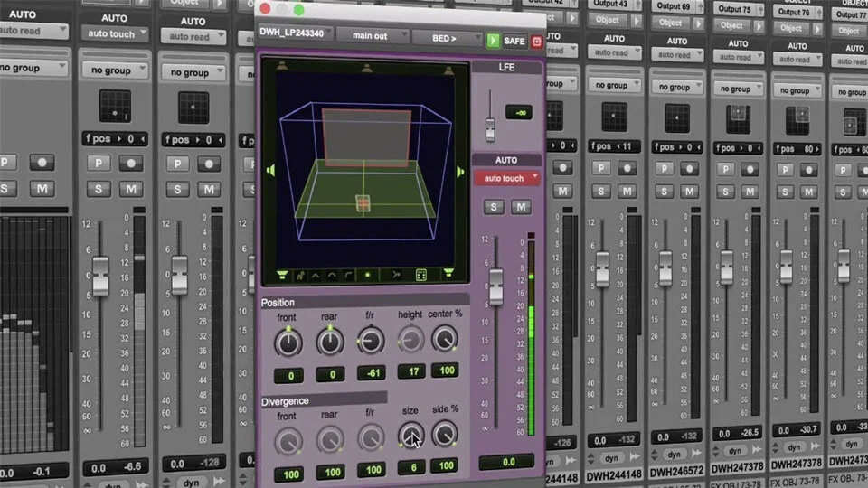Open the DWH_LP243340 track selector dropdown

(296, 33)
